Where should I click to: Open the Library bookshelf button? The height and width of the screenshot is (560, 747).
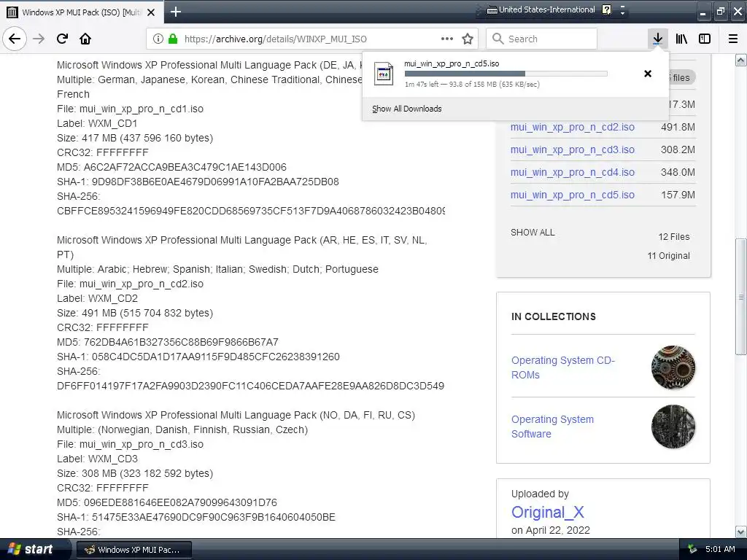point(681,39)
